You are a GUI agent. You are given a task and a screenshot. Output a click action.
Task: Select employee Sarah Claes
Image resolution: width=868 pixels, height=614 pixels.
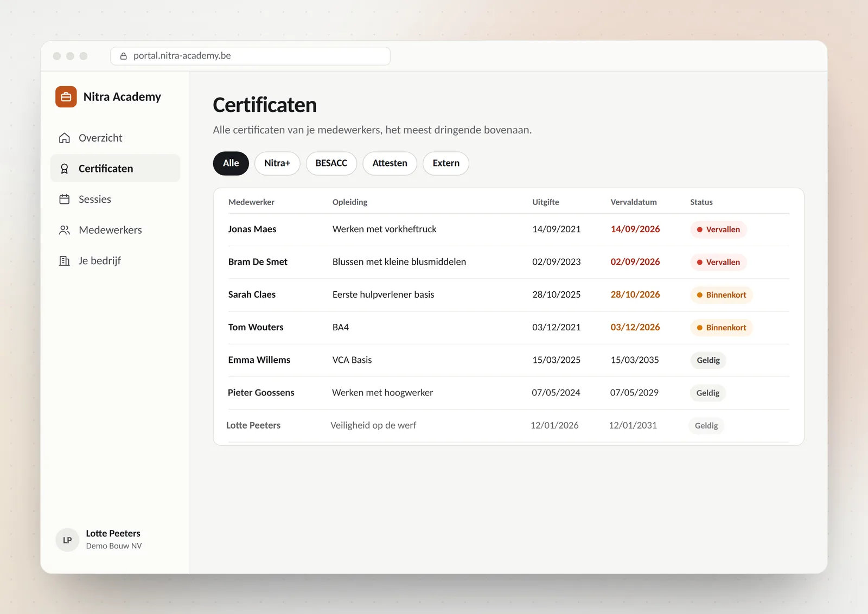pos(252,295)
